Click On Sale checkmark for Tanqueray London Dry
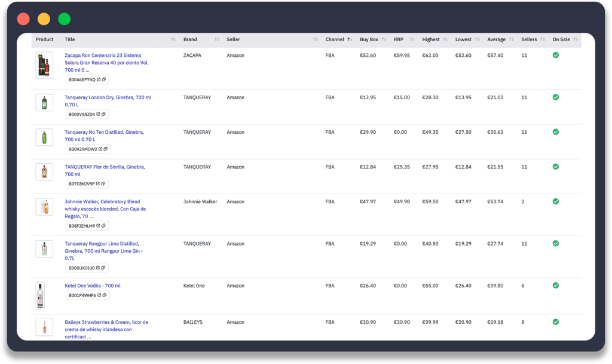 click(x=556, y=97)
